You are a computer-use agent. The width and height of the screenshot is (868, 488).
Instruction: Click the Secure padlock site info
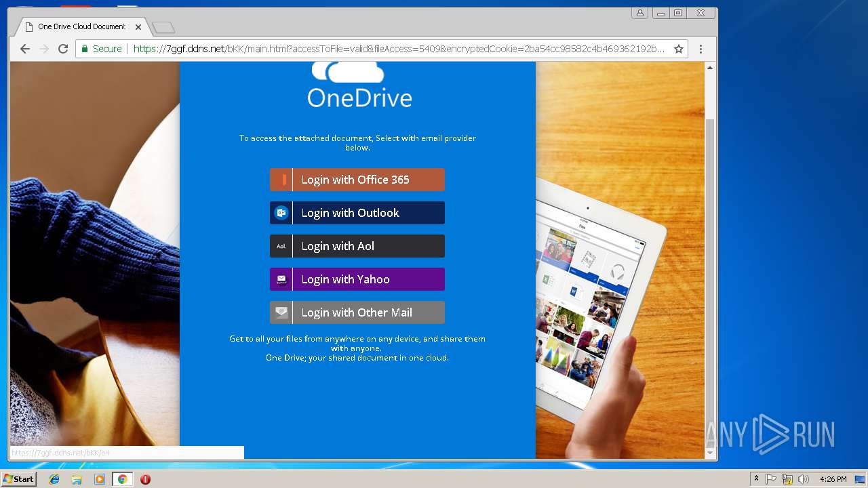(102, 49)
